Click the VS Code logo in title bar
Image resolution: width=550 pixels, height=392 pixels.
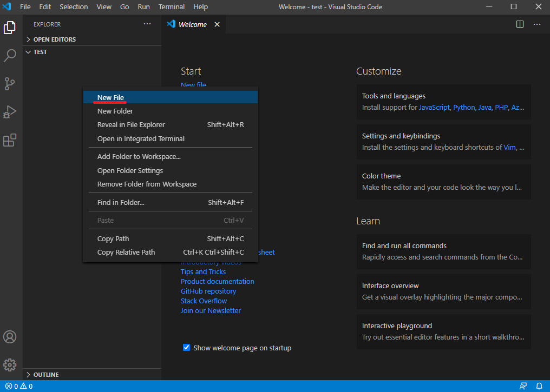[x=7, y=6]
